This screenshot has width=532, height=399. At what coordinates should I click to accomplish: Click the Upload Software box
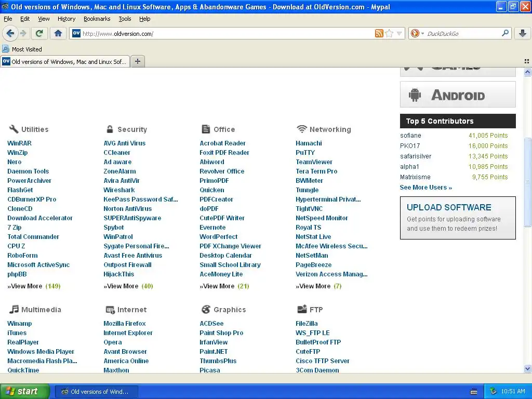(458, 218)
